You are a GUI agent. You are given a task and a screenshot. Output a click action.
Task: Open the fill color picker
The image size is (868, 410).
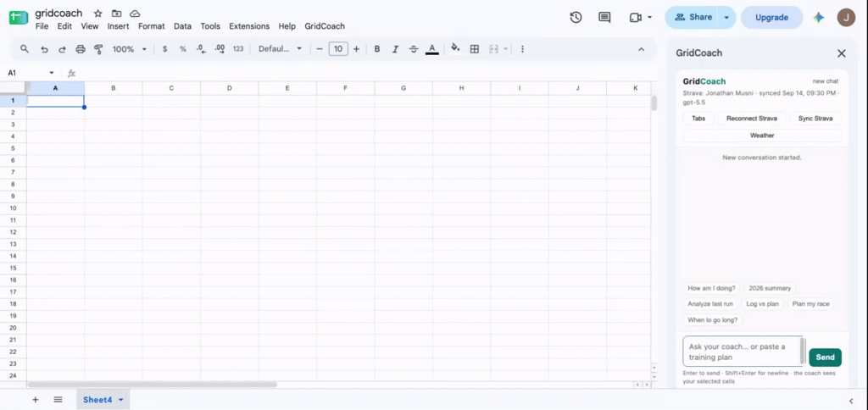click(455, 48)
